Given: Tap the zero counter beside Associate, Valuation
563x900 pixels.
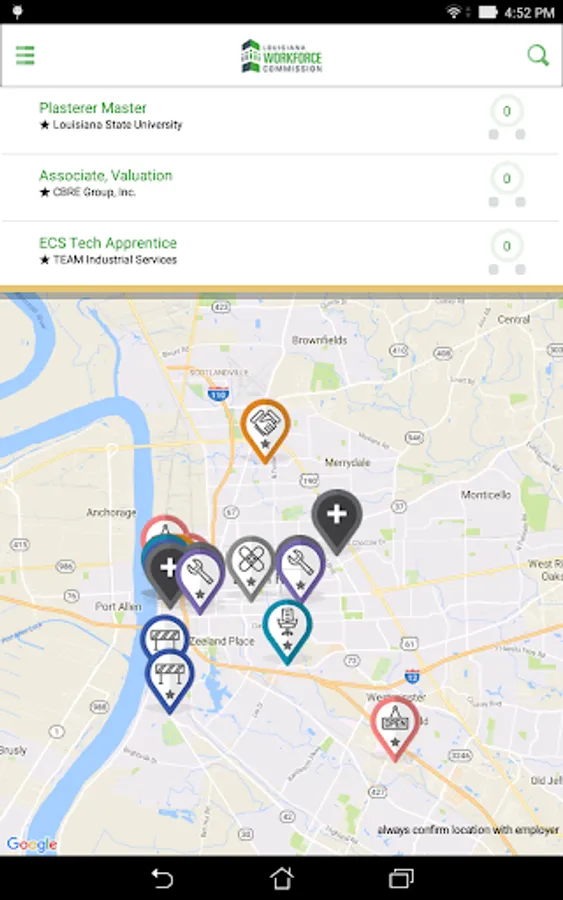Looking at the screenshot, I should (507, 179).
